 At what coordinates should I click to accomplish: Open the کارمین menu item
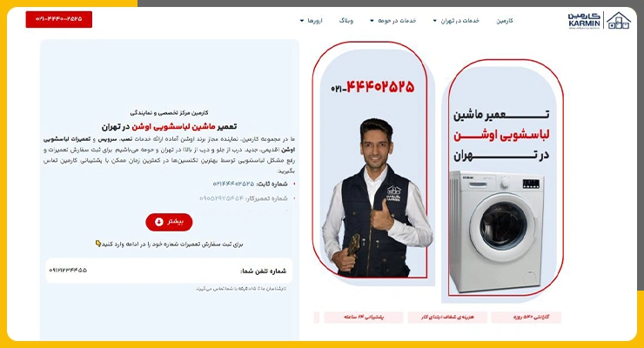click(505, 21)
